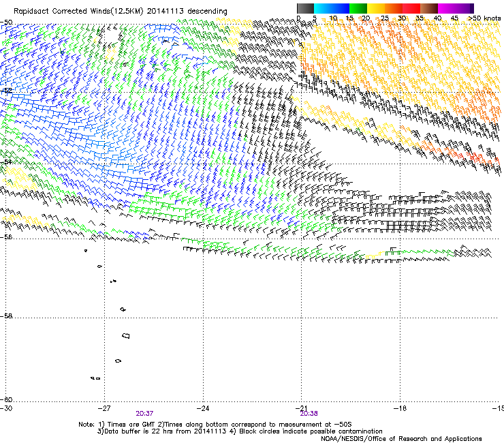
Task: Click the '-56' latitude axis label
Action: (x=6, y=236)
